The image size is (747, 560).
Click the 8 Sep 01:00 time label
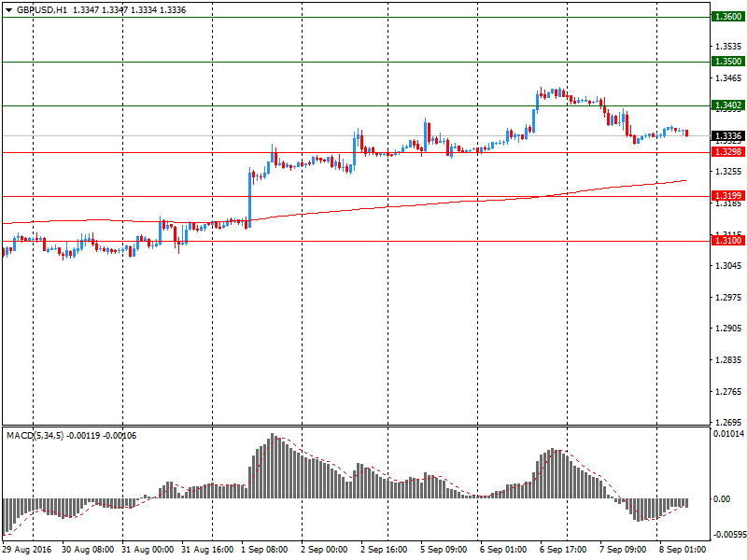click(683, 550)
